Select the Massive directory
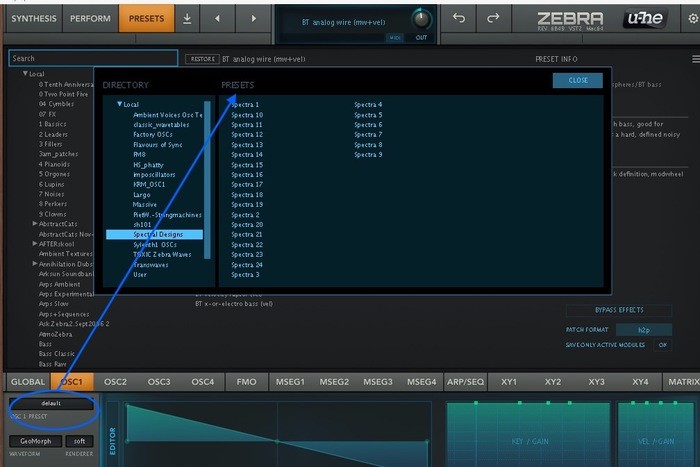 click(x=145, y=204)
